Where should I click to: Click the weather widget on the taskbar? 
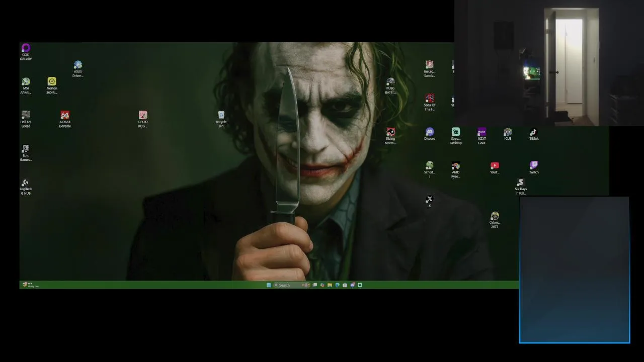(30, 285)
